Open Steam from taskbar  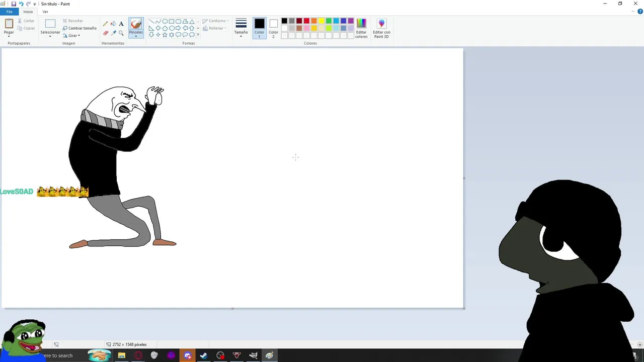[x=204, y=355]
